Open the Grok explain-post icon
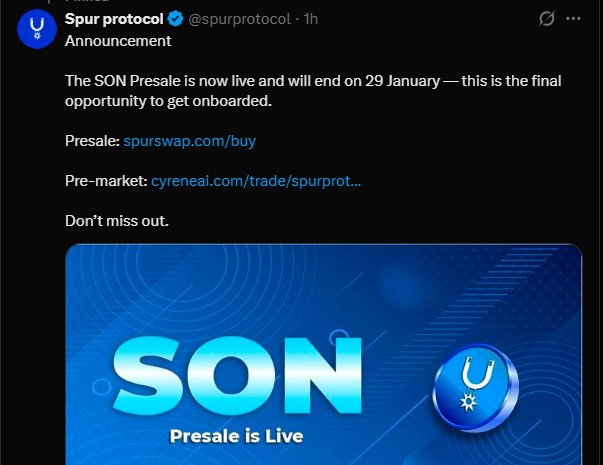Image resolution: width=603 pixels, height=465 pixels. click(546, 19)
